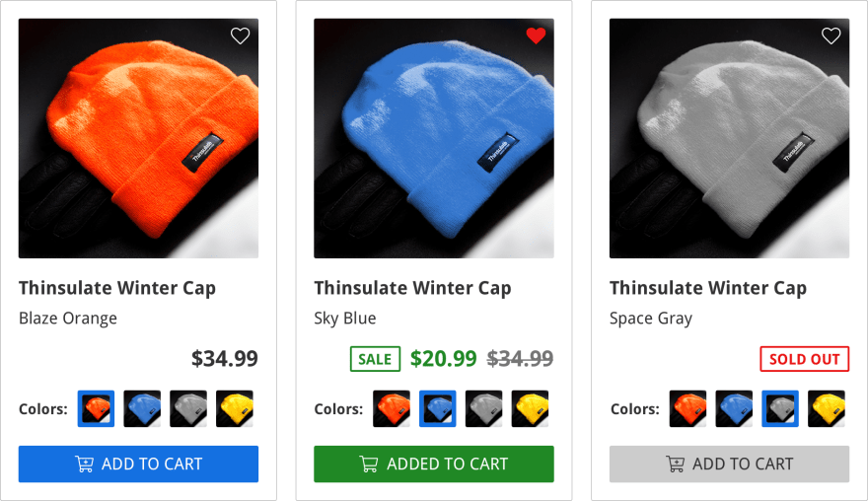Click green ADDED TO CART button
This screenshot has height=501, width=868.
point(434,464)
